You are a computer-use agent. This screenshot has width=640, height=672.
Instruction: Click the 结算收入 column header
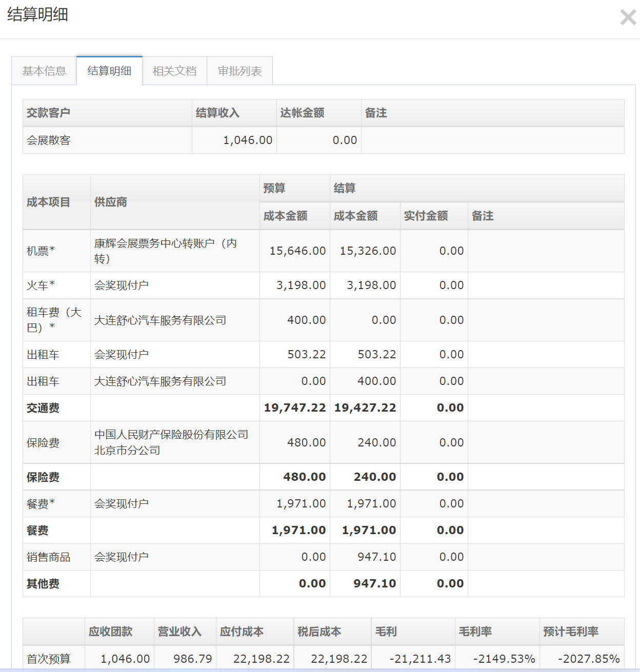tap(217, 113)
